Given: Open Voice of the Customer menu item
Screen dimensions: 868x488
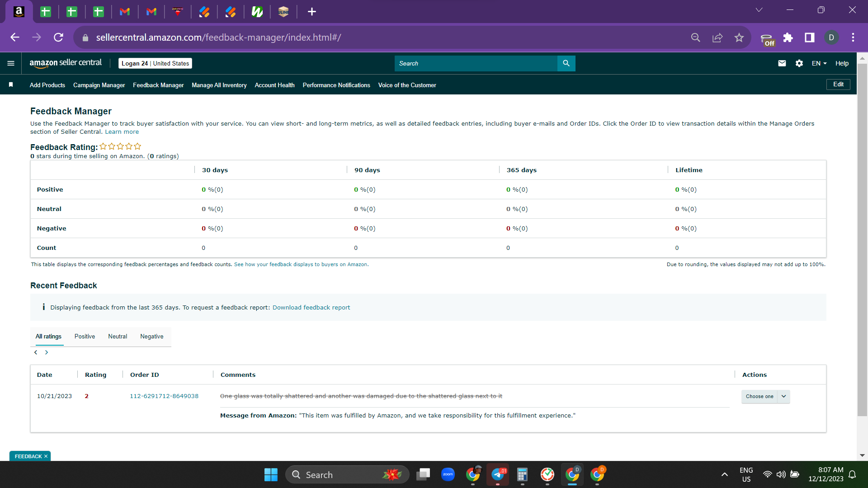Looking at the screenshot, I should [407, 85].
